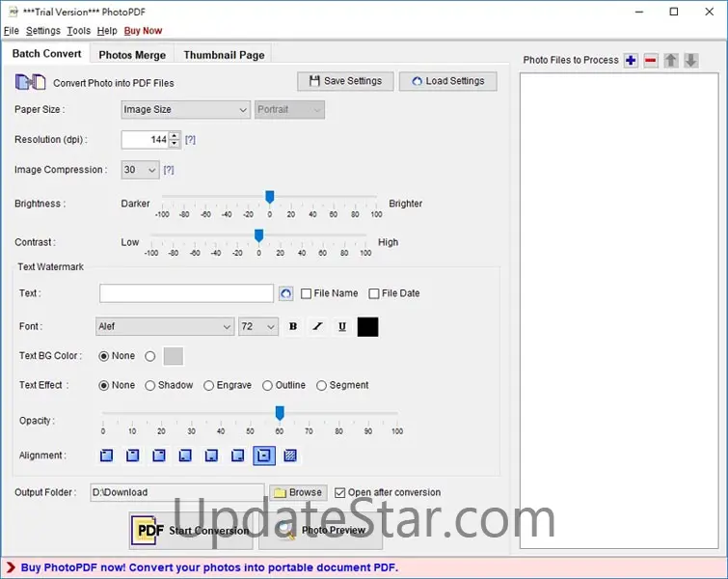Pick watermark font color black swatch

click(x=367, y=327)
